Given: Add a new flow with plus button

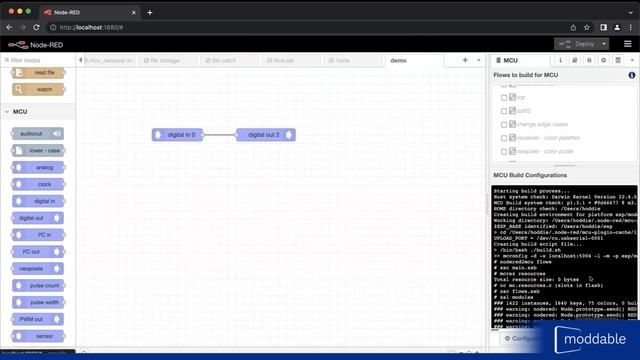Looking at the screenshot, I should pyautogui.click(x=465, y=60).
